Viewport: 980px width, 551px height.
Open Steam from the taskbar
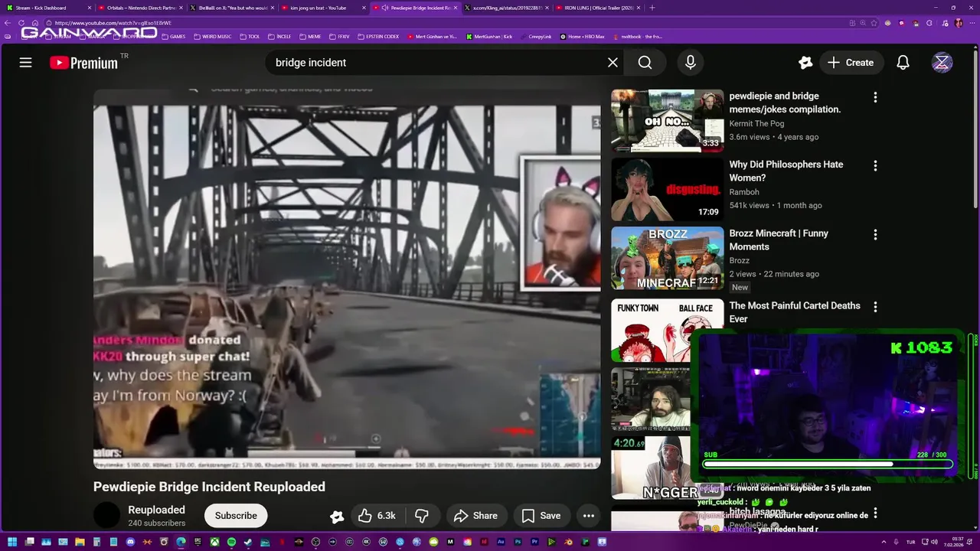pyautogui.click(x=247, y=542)
